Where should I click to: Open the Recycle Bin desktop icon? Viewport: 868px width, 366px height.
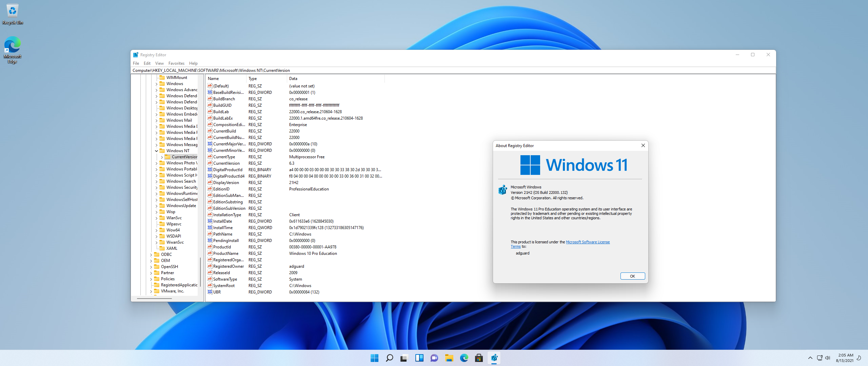pyautogui.click(x=12, y=14)
